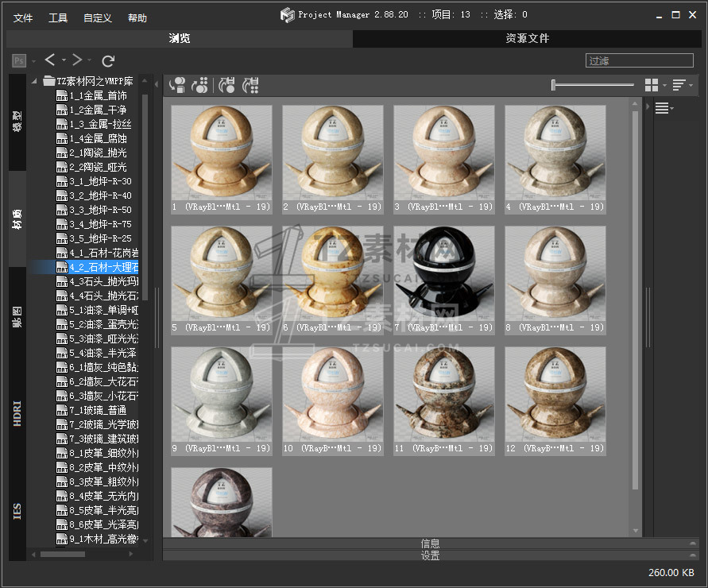
Task: Expand the 设置 panel
Action: (x=429, y=555)
